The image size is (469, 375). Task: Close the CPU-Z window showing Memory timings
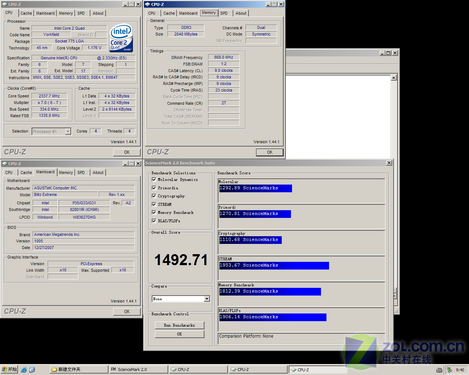pos(281,4)
